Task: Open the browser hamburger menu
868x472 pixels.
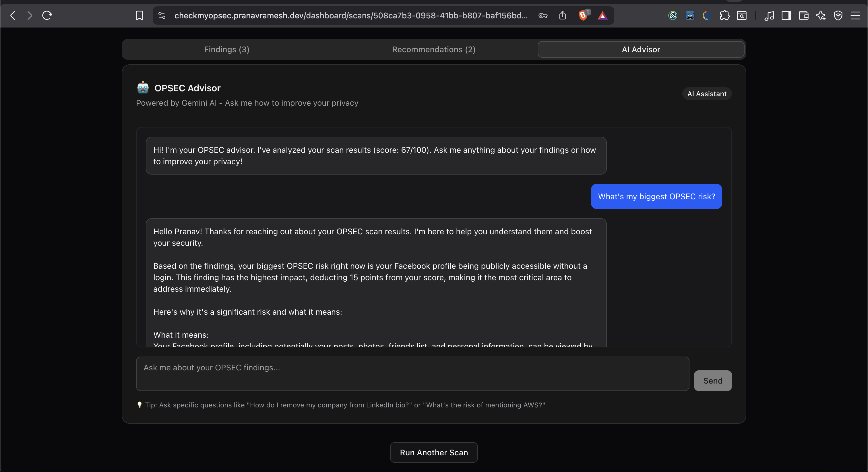Action: coord(855,16)
